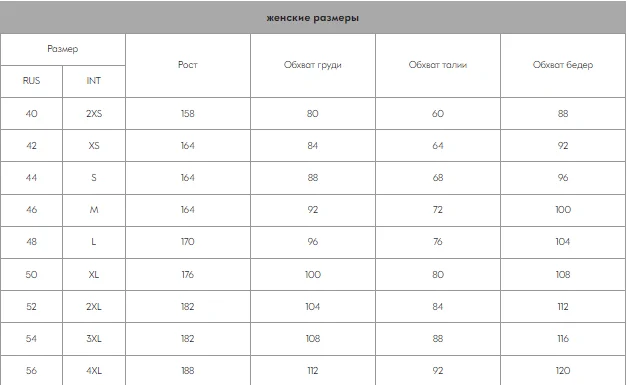
Task: Select the "Обхват груди" column header
Action: (x=313, y=65)
